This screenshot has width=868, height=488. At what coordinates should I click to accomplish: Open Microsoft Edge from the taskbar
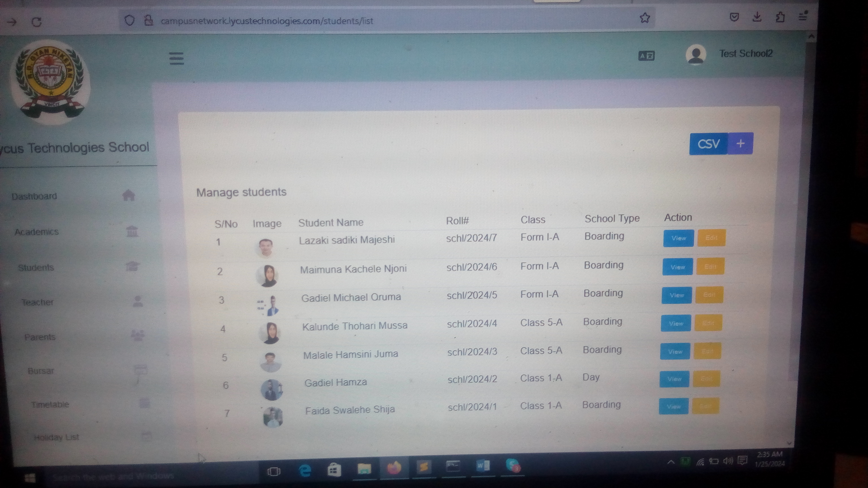(x=305, y=470)
